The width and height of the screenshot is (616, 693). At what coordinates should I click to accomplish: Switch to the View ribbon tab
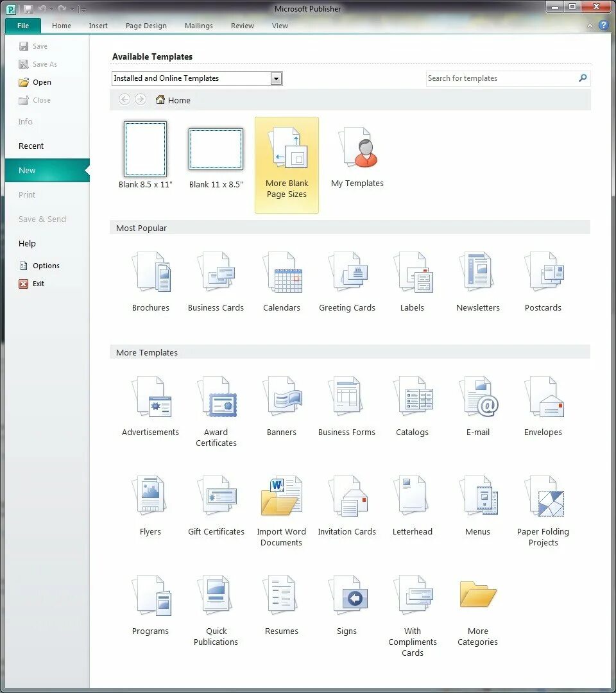click(x=280, y=26)
